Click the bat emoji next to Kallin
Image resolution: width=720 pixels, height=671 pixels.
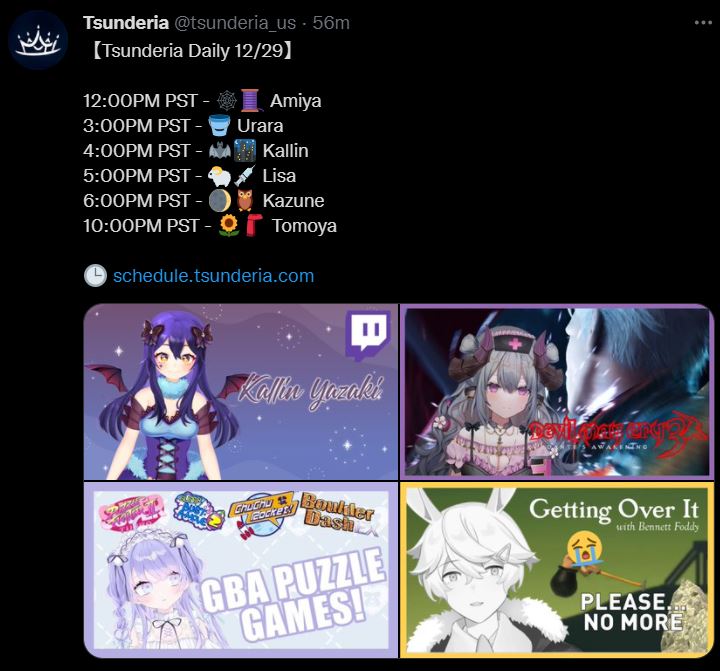pos(219,151)
